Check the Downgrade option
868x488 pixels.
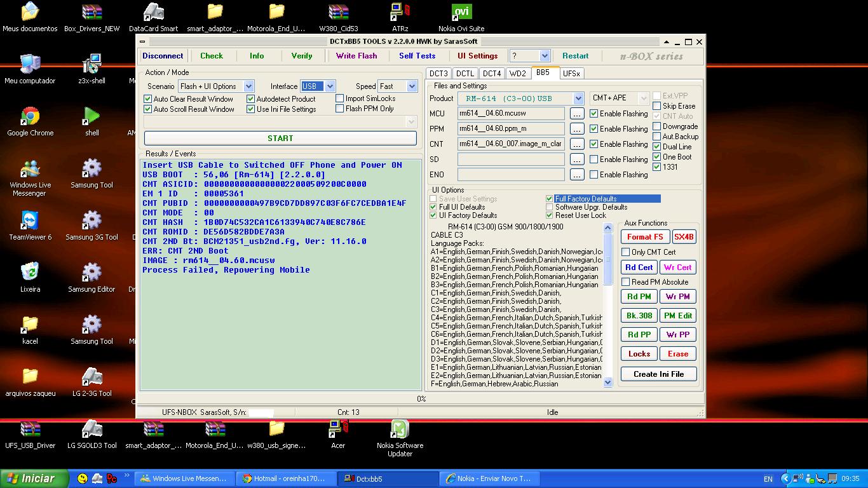657,126
